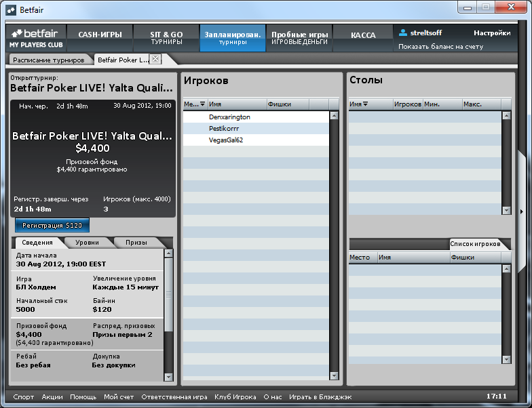This screenshot has height=408, width=532.
Task: Click the 30 Aug 2012, 19:00 EEST start date
Action: coord(61,264)
